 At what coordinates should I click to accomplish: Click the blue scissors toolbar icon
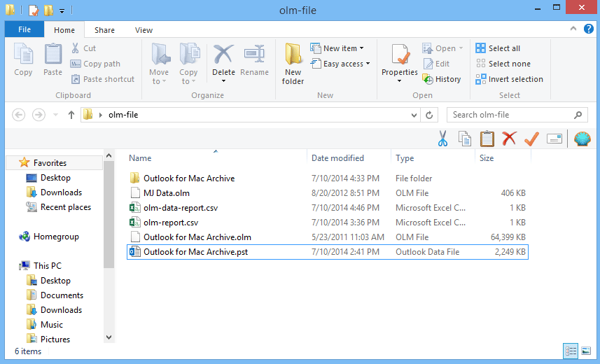[x=442, y=139]
